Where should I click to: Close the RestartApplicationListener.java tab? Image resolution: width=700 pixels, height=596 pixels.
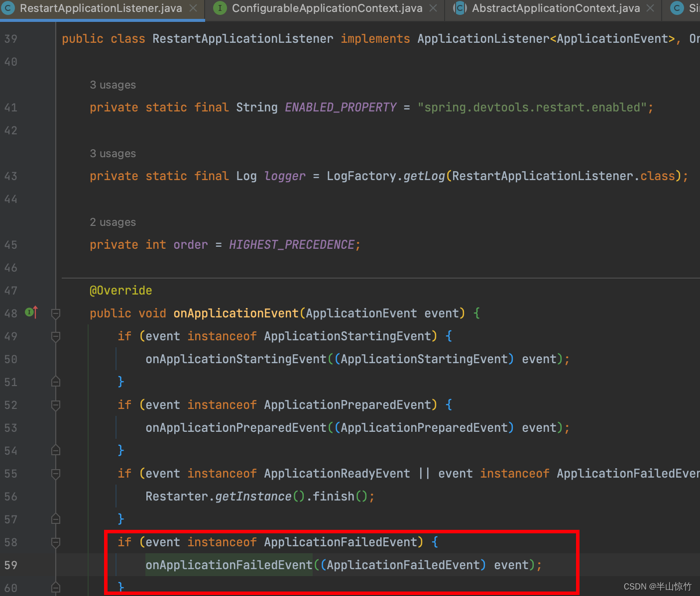(x=194, y=8)
